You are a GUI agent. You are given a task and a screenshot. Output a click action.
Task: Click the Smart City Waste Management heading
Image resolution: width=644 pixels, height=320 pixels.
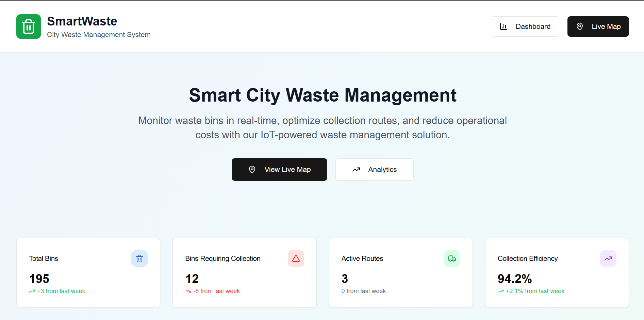(x=323, y=95)
